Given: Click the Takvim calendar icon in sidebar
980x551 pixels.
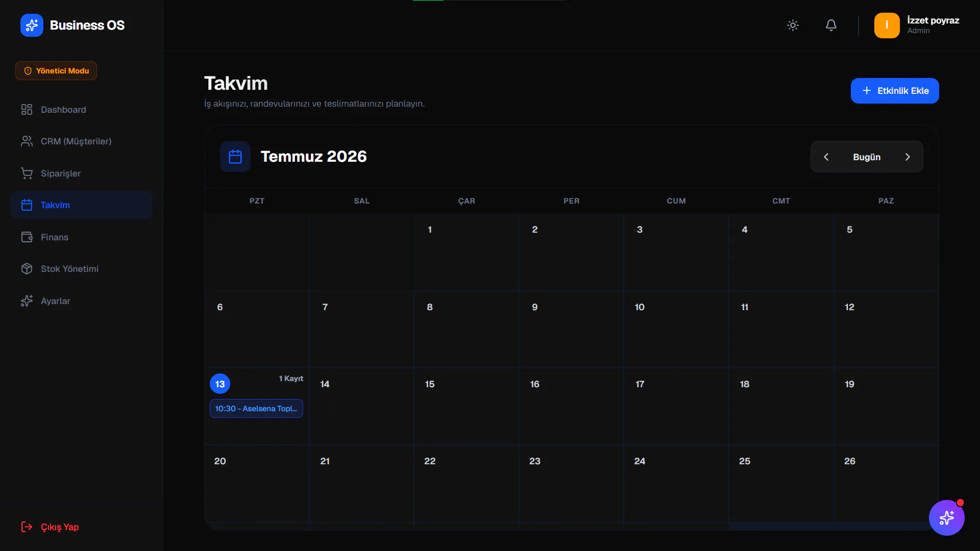Looking at the screenshot, I should (27, 205).
